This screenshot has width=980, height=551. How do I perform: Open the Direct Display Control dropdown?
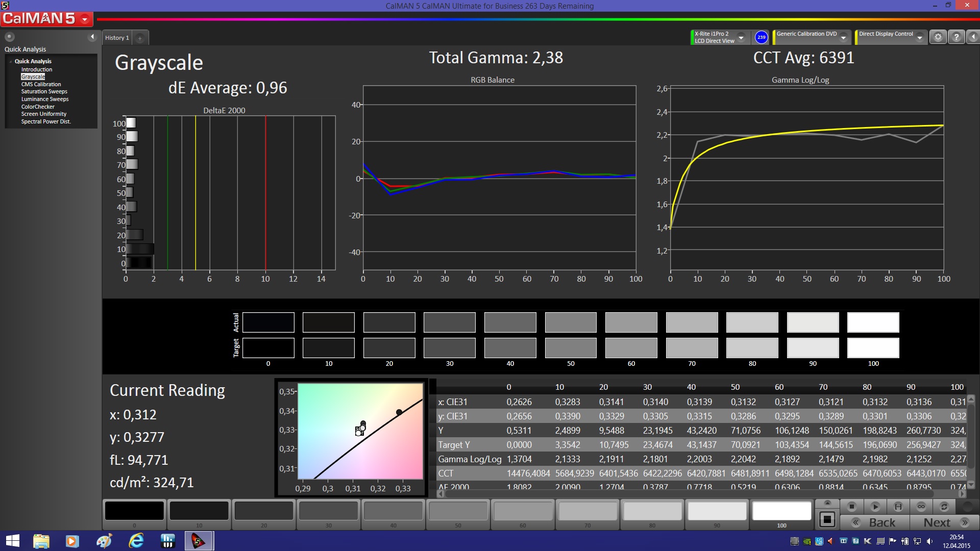[919, 37]
